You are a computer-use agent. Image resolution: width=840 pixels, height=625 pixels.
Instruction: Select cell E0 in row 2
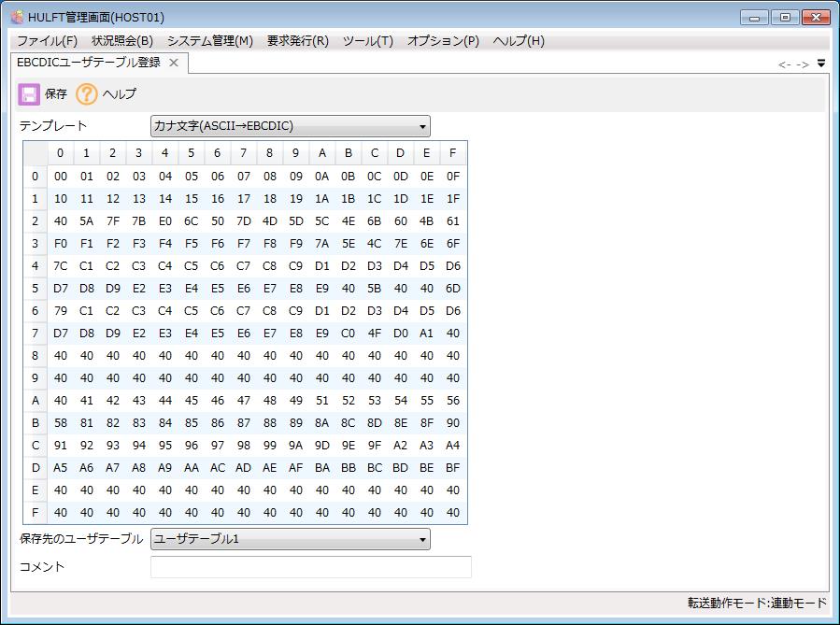pos(165,221)
